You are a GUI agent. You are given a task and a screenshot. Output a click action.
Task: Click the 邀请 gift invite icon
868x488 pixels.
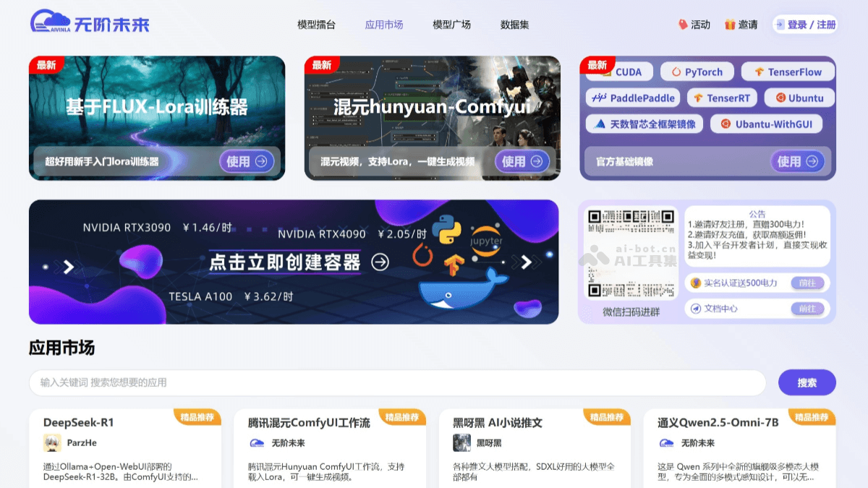[x=742, y=24]
